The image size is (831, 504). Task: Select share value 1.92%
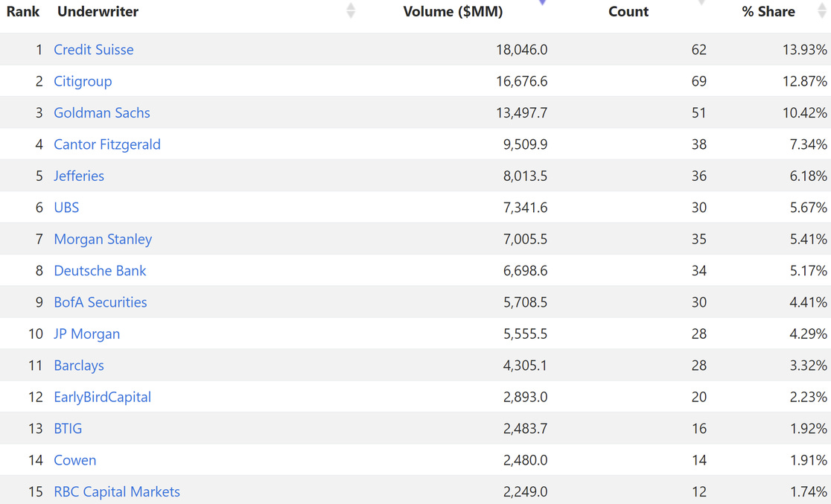pyautogui.click(x=808, y=428)
